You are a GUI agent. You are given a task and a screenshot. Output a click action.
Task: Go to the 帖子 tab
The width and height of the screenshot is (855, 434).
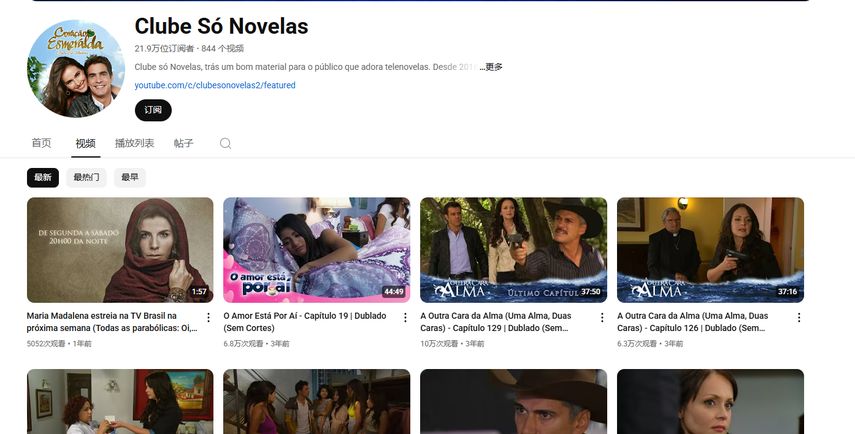click(184, 143)
